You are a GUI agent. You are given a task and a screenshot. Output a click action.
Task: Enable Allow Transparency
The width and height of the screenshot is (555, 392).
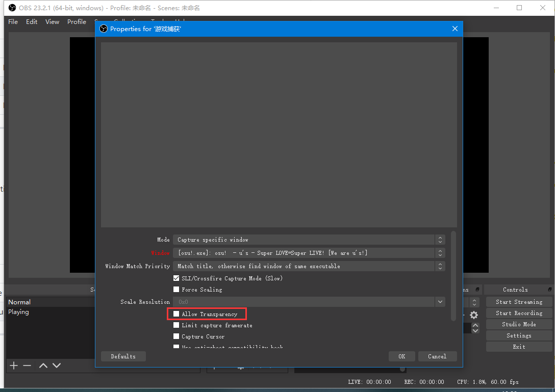(176, 314)
